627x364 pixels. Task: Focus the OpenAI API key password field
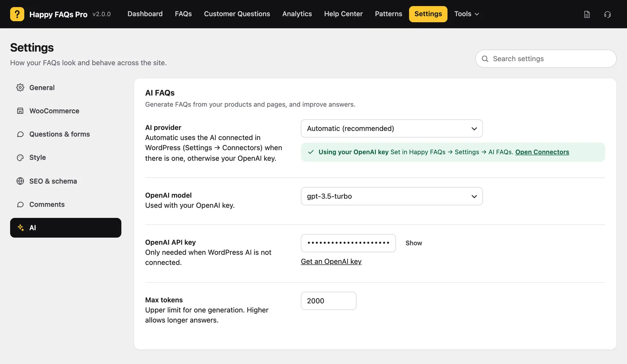[348, 243]
